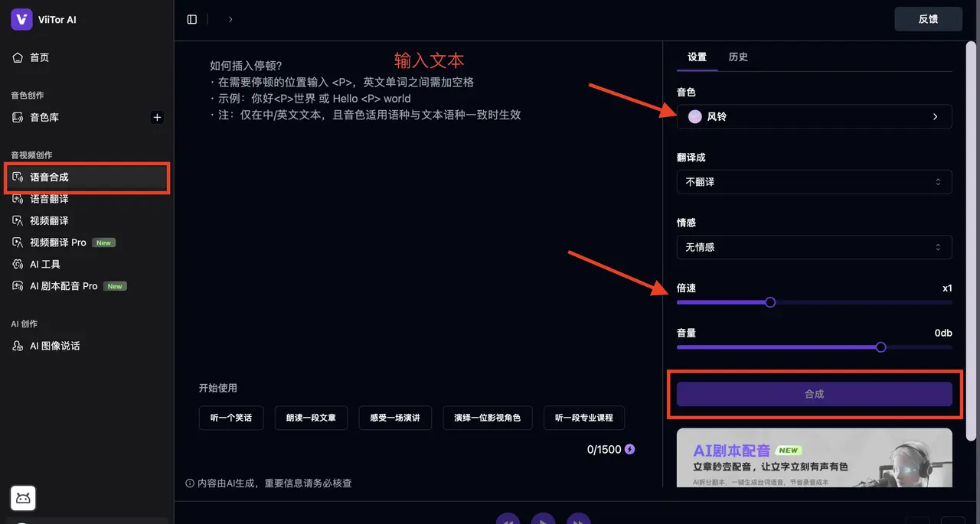Viewport: 980px width, 524px height.
Task: Expand the 翻译成 dropdown
Action: (814, 182)
